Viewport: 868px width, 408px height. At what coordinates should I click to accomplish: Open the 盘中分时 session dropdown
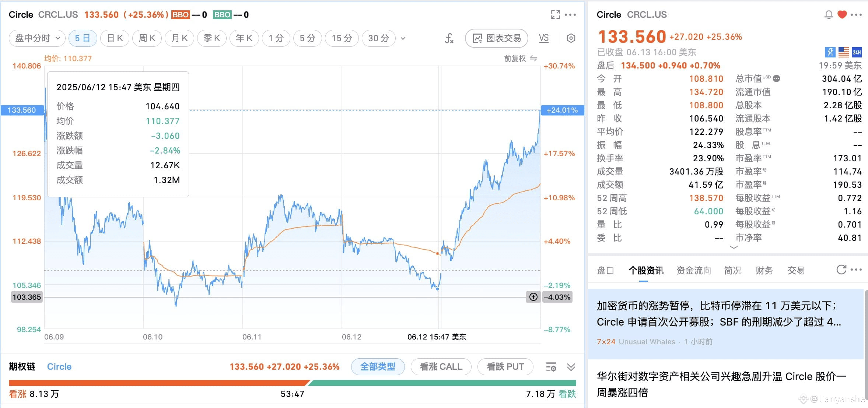37,38
